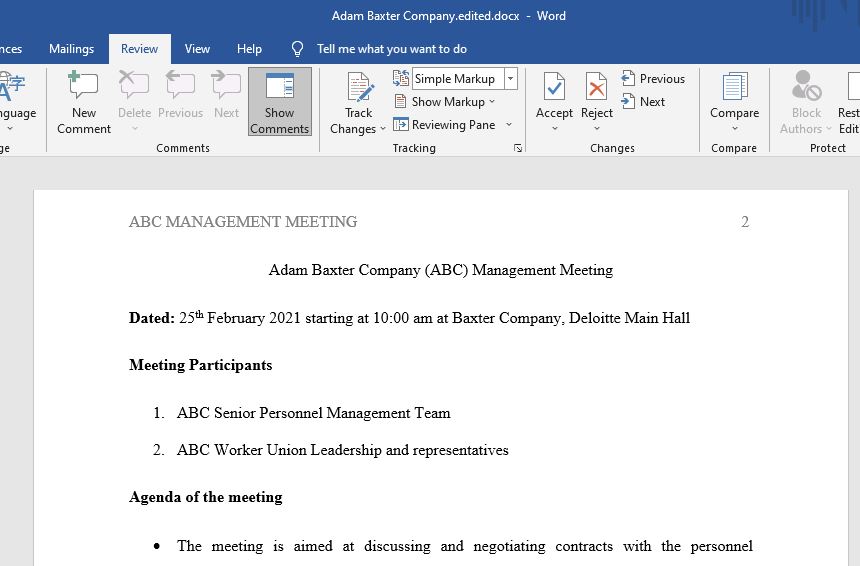Expand the Accept dropdown arrow
The width and height of the screenshot is (860, 566).
[554, 129]
